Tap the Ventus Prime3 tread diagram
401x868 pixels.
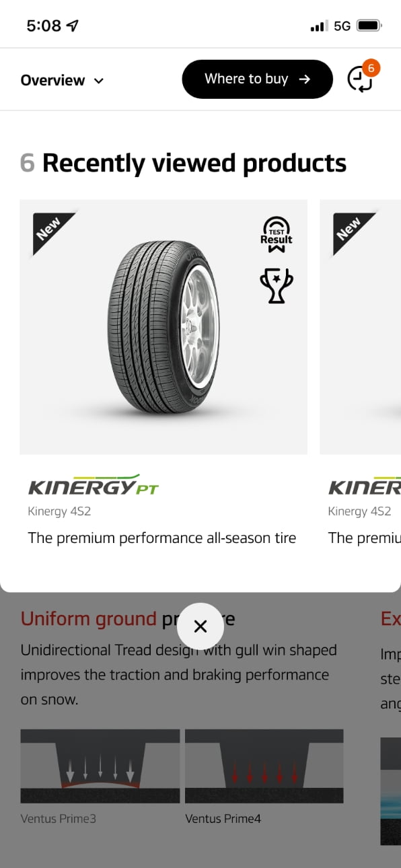tap(100, 766)
